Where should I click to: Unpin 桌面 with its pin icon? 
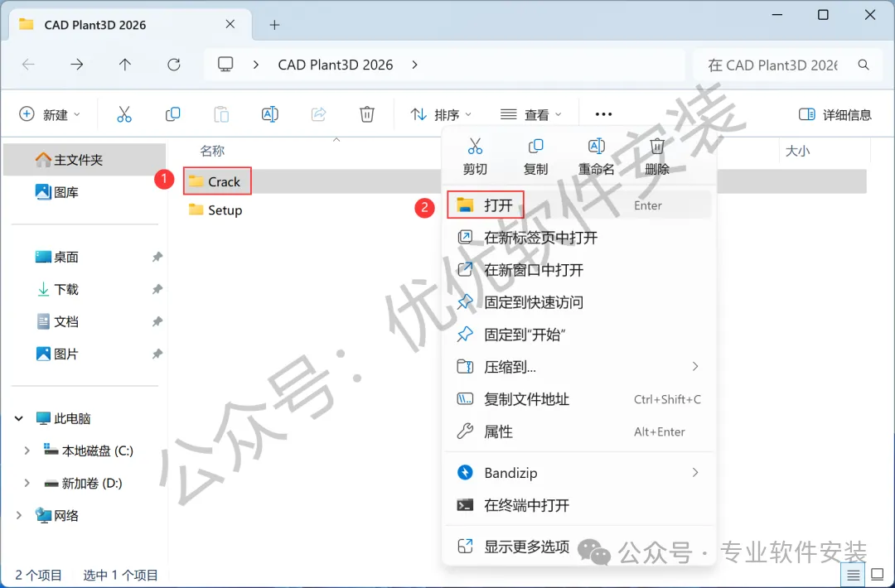pyautogui.click(x=157, y=258)
